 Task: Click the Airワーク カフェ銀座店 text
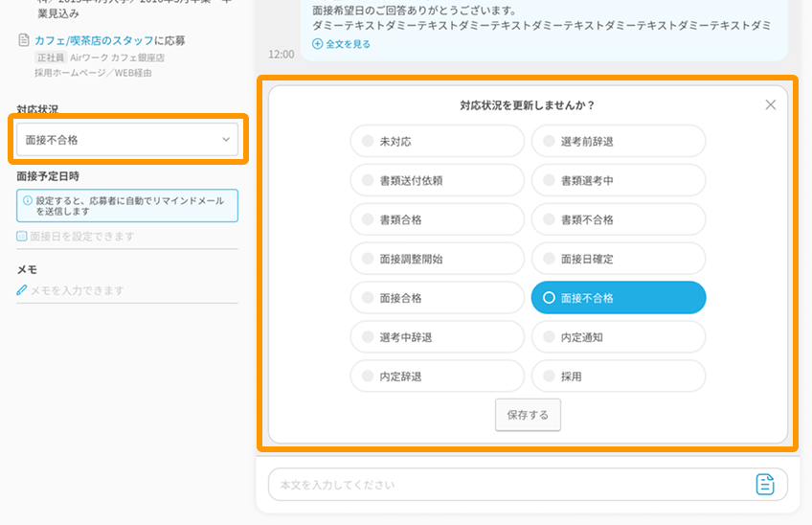118,57
